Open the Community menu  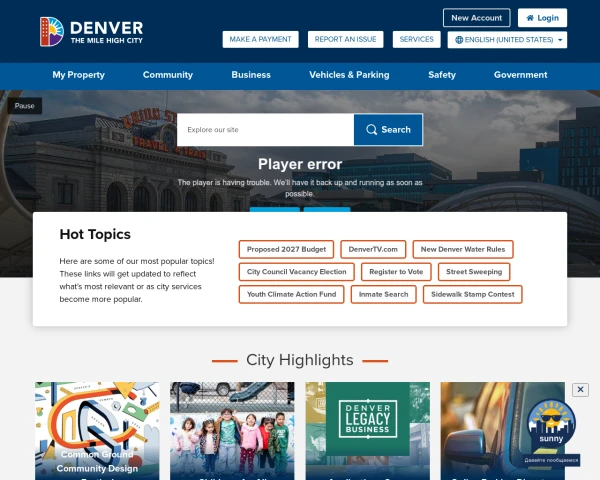click(x=168, y=75)
